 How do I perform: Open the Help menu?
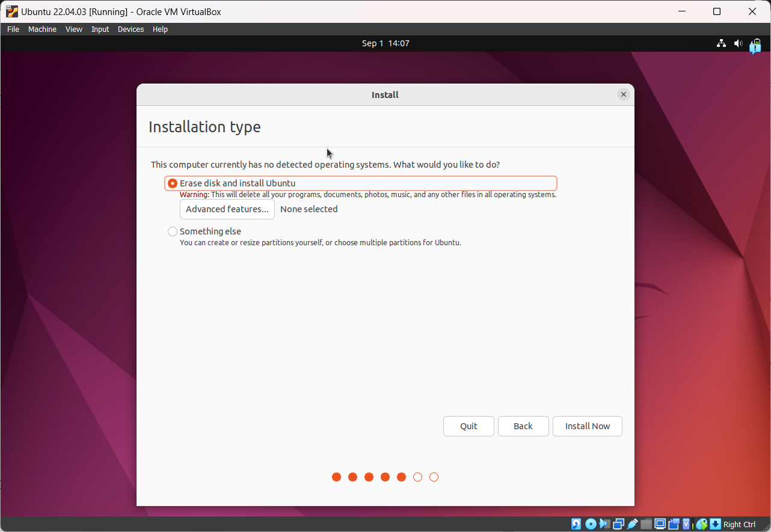(x=160, y=29)
